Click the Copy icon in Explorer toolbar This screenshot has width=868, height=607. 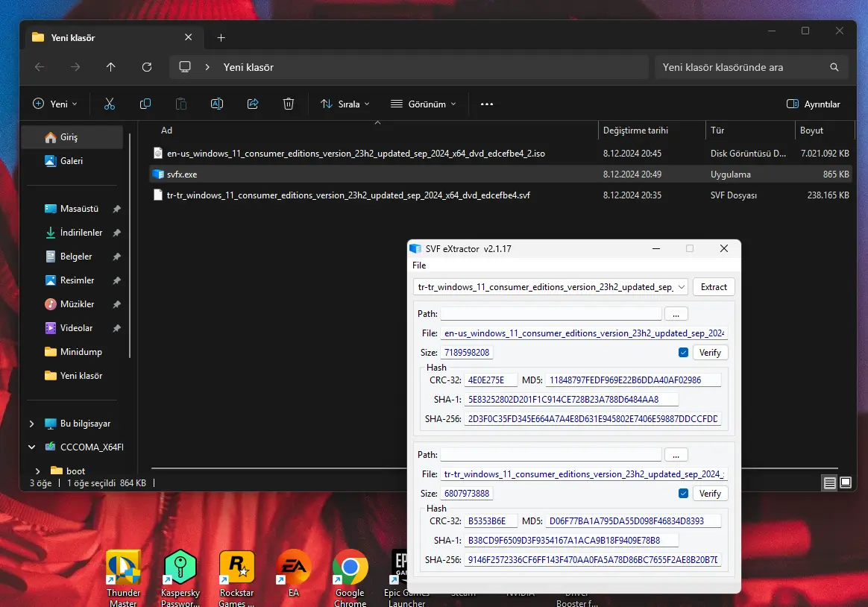(x=145, y=104)
